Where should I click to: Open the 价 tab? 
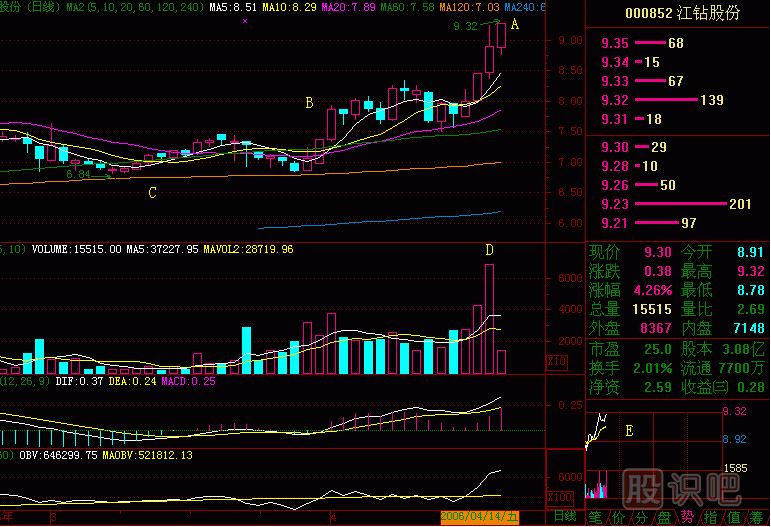tap(618, 517)
